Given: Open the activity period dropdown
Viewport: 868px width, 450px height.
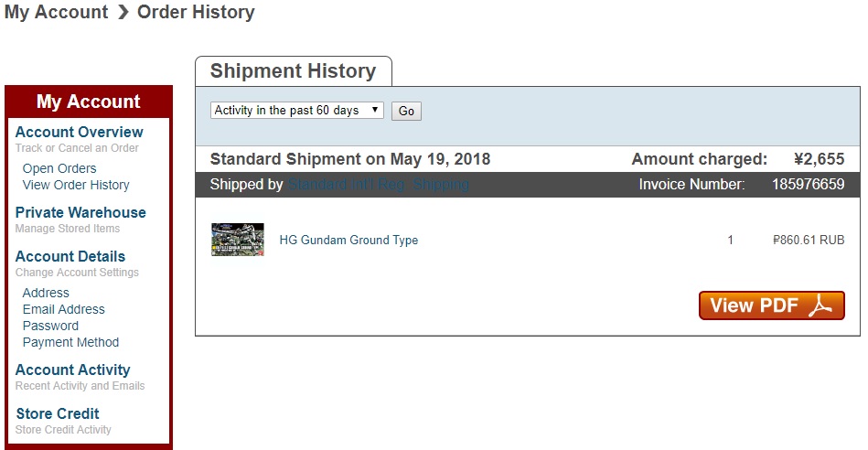Looking at the screenshot, I should tap(297, 111).
